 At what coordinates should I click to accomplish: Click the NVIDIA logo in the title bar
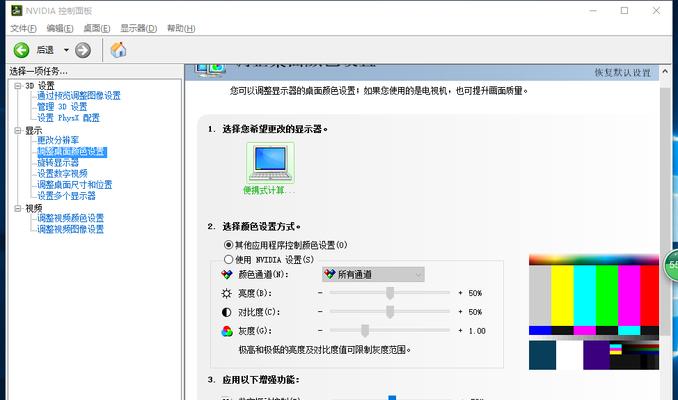tap(16, 10)
